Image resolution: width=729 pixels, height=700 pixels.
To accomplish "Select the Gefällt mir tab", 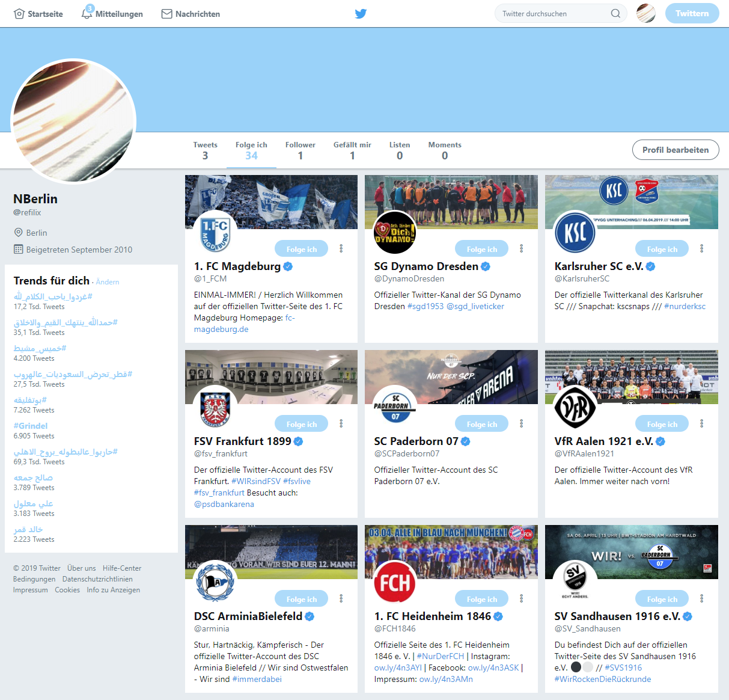I will (352, 150).
